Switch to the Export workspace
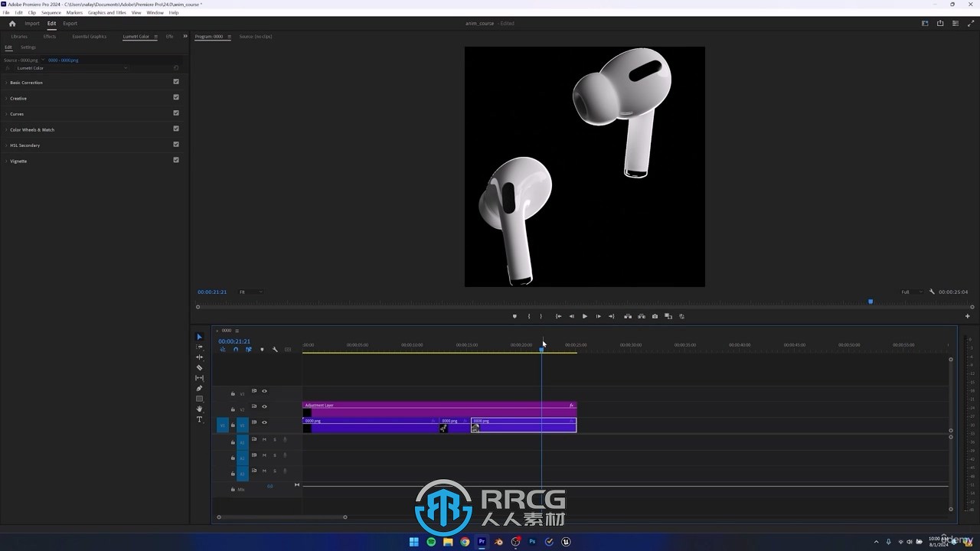The image size is (980, 551). click(x=70, y=23)
